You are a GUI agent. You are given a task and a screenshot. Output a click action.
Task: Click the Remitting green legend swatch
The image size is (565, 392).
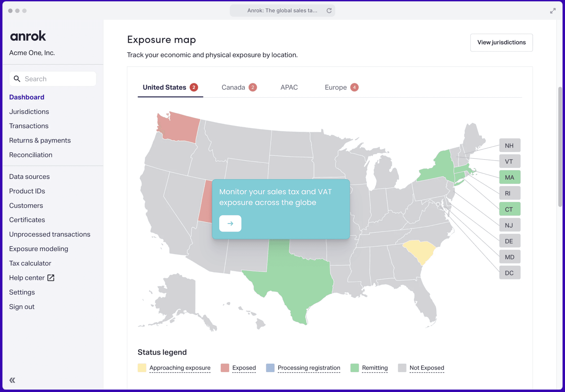point(354,368)
